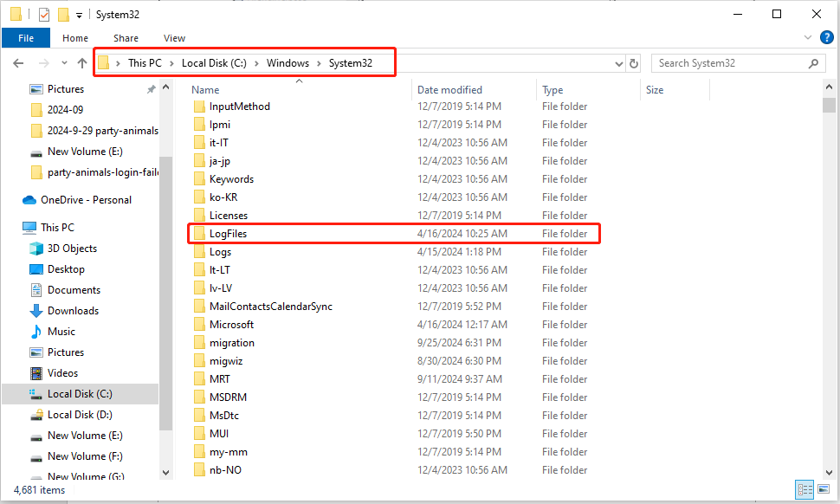Open the File ribbon tab
This screenshot has width=840, height=504.
[26, 38]
